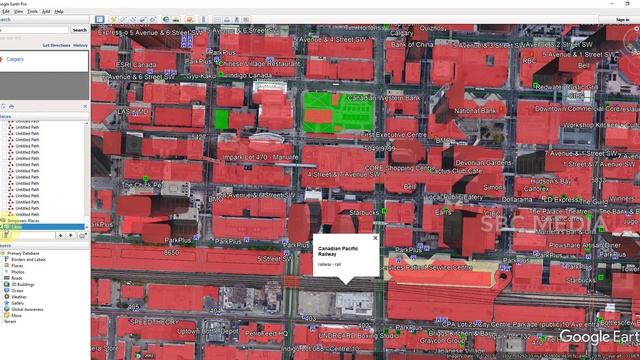Image resolution: width=640 pixels, height=360 pixels.
Task: Click the Starbucks green placemark icon
Action: (x=384, y=211)
